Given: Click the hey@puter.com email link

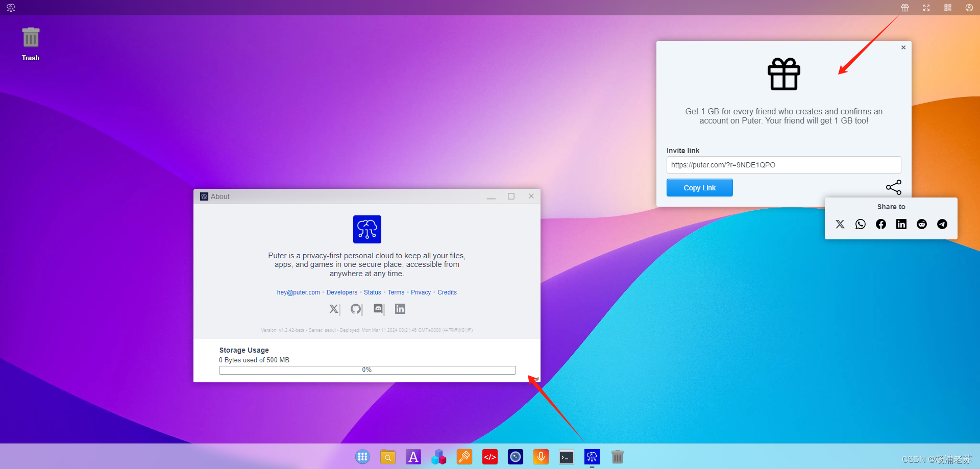Looking at the screenshot, I should (x=299, y=292).
